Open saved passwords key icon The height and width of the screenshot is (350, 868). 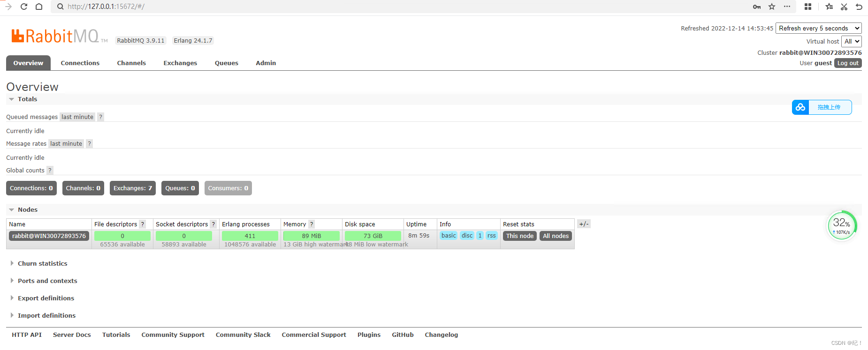(757, 7)
